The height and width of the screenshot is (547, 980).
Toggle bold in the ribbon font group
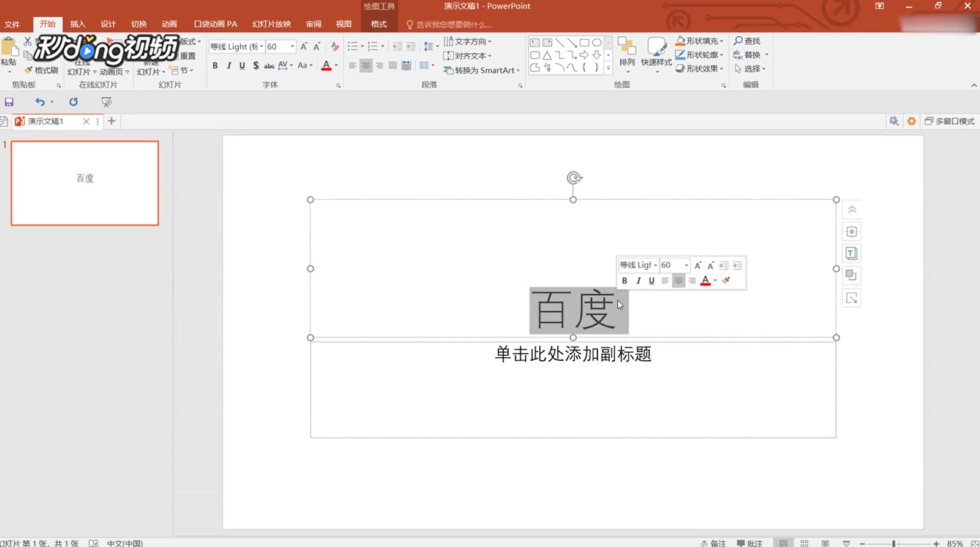(x=215, y=66)
